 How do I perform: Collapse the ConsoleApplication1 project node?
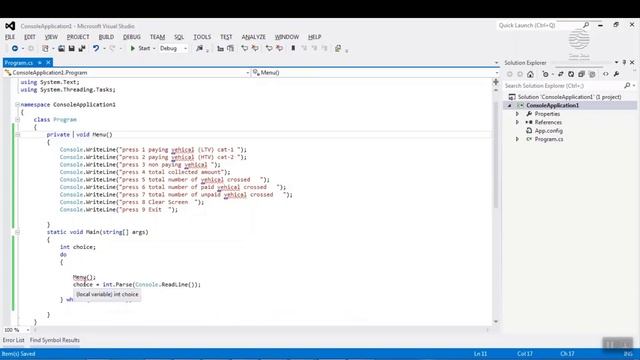tap(509, 106)
